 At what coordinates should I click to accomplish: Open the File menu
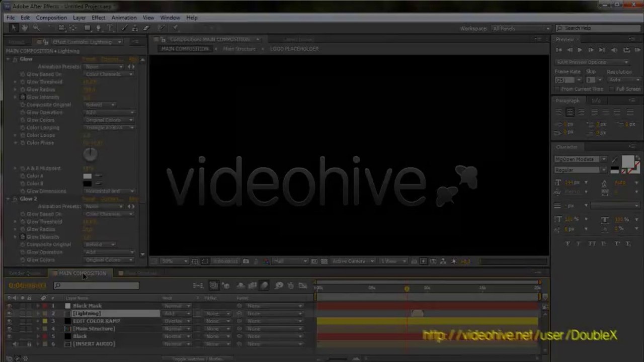coord(11,18)
